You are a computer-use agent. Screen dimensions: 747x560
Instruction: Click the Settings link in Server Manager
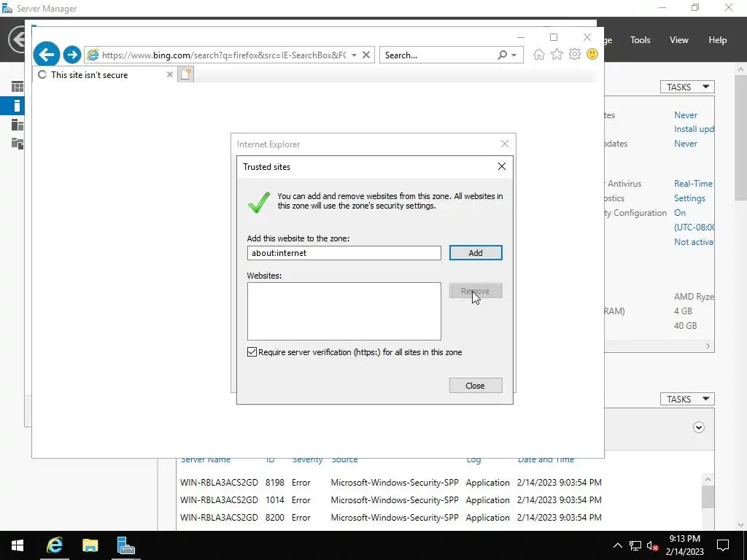(x=689, y=198)
